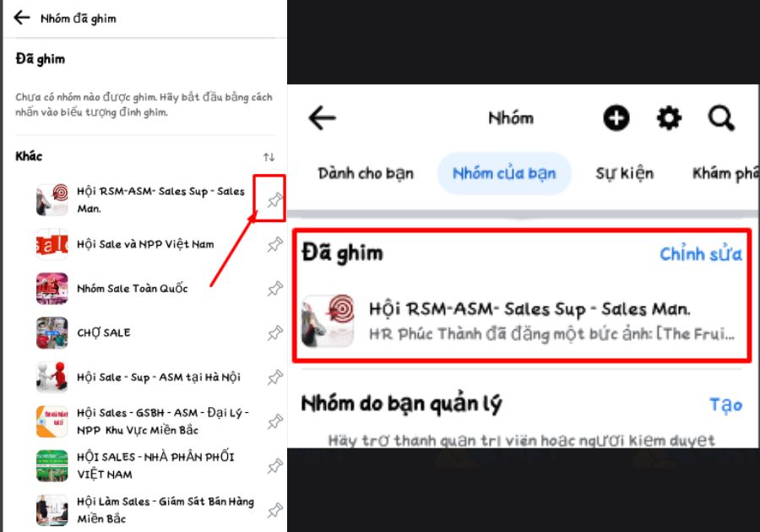This screenshot has height=532, width=760.
Task: Tap the sort arrows next to Khác
Action: (x=270, y=156)
